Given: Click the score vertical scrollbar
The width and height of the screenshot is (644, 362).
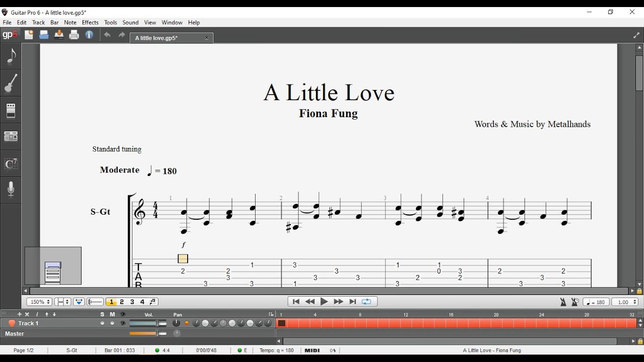Looking at the screenshot, I should click(639, 72).
